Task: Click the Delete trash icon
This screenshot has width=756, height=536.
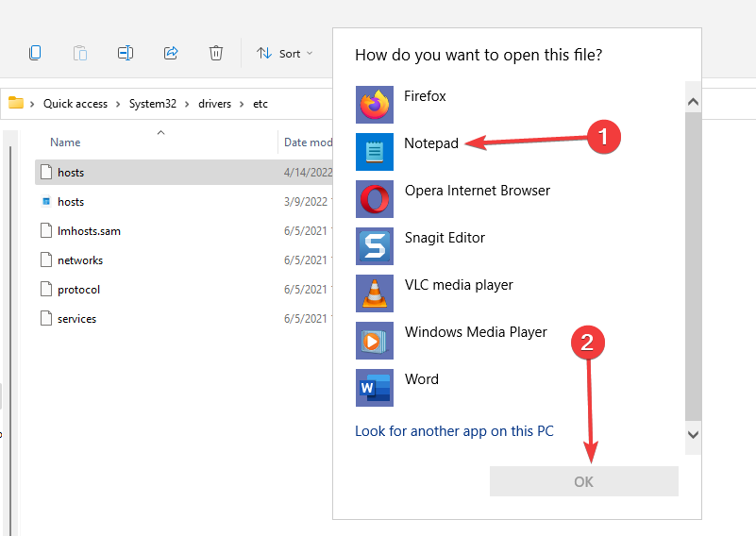Action: 216,53
